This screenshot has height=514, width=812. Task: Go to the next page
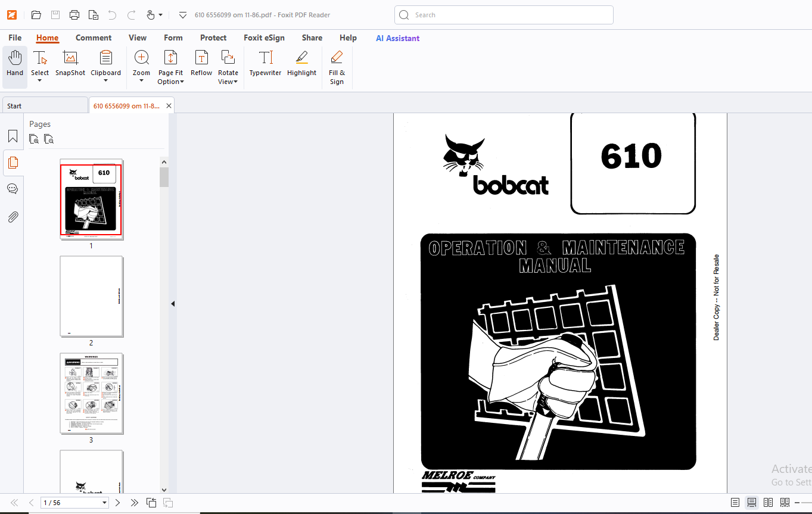[117, 503]
